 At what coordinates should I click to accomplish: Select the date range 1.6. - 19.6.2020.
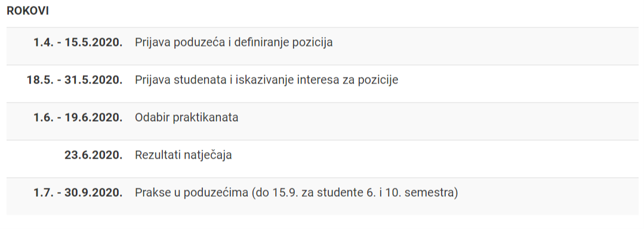(78, 117)
